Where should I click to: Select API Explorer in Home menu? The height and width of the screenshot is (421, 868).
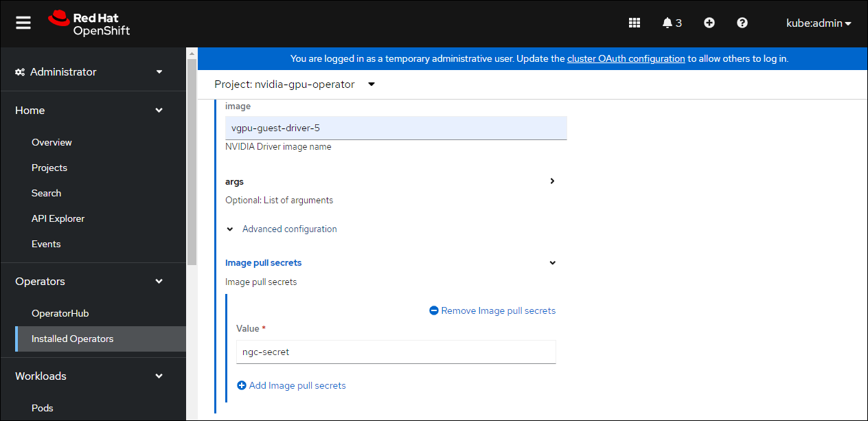58,218
